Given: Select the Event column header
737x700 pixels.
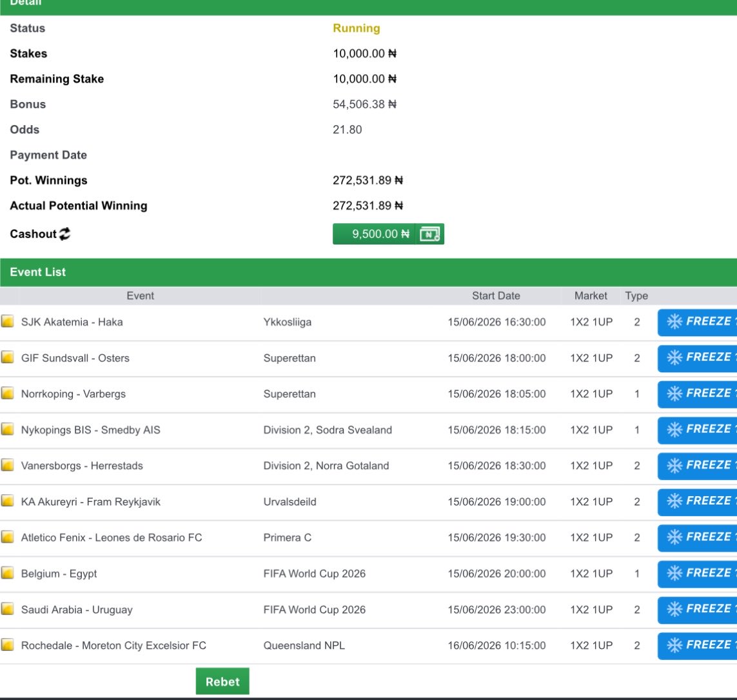Looking at the screenshot, I should point(140,296).
